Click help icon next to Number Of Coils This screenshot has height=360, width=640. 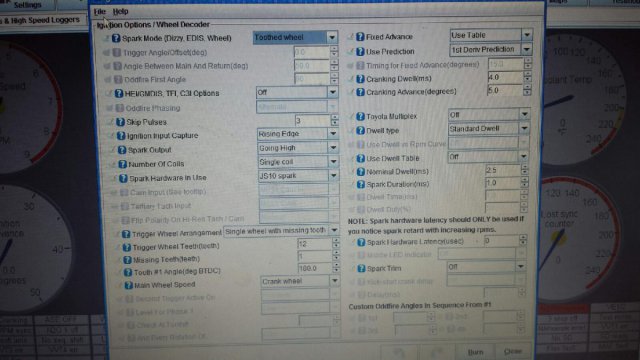tap(122, 164)
